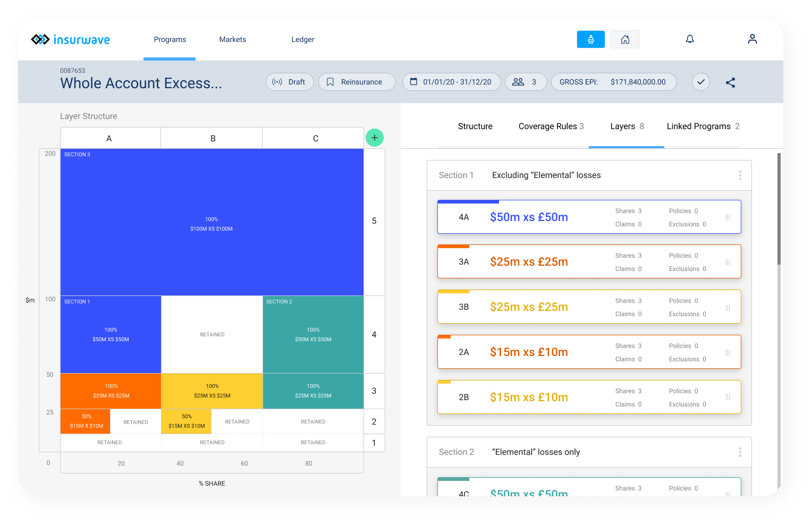Screen dimensions: 812x525
Task: Open the user profile icon
Action: [752, 39]
